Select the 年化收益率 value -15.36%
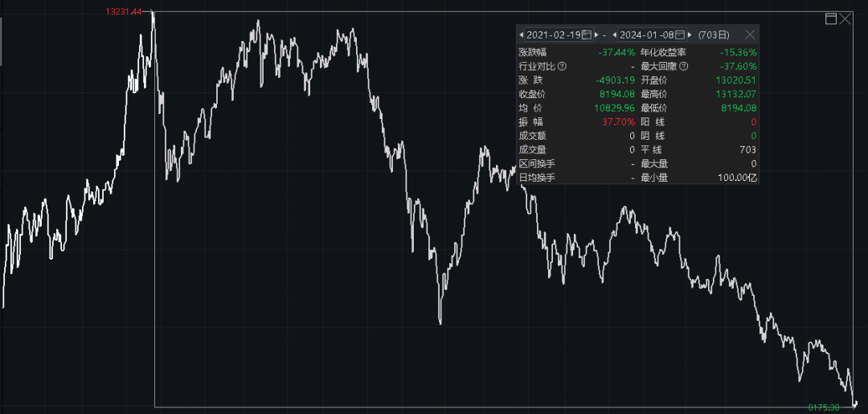Screen dimensions: 868x414 [738, 52]
